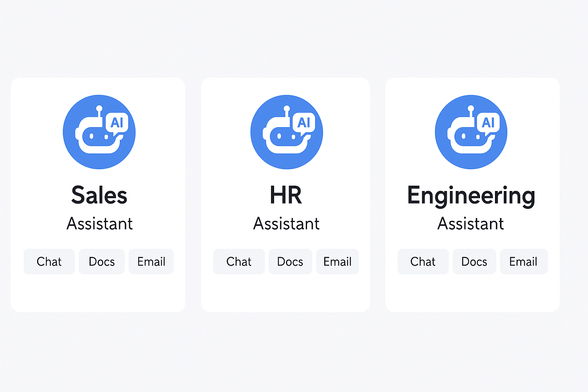Viewport: 588px width, 392px height.
Task: Start Chat with the HR Assistant
Action: [239, 261]
